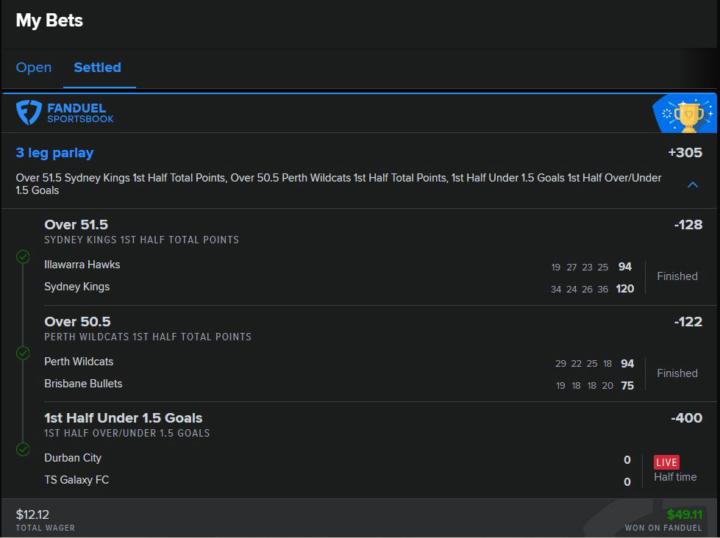Image resolution: width=720 pixels, height=538 pixels.
Task: Click the Illawarra Hawks team name
Action: coord(82,265)
